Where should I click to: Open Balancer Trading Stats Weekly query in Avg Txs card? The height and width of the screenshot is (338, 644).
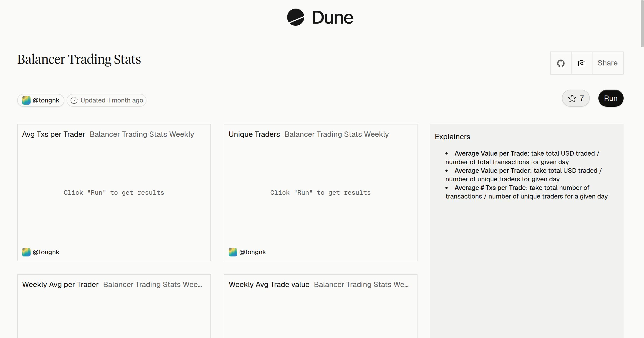(142, 134)
